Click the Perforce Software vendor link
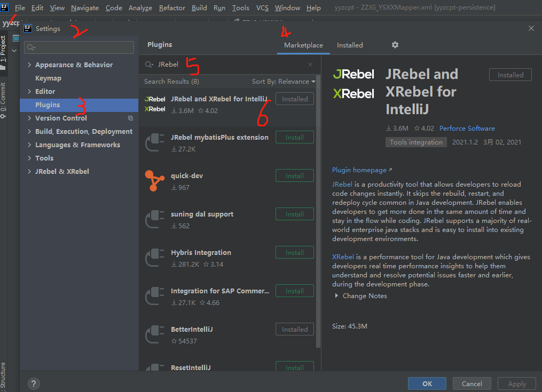 [x=467, y=128]
